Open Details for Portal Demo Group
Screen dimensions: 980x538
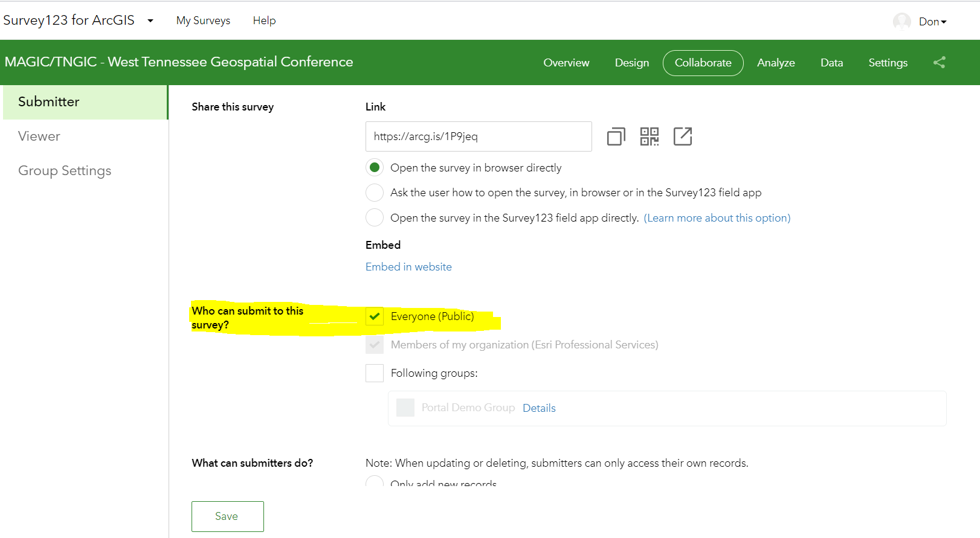[539, 408]
